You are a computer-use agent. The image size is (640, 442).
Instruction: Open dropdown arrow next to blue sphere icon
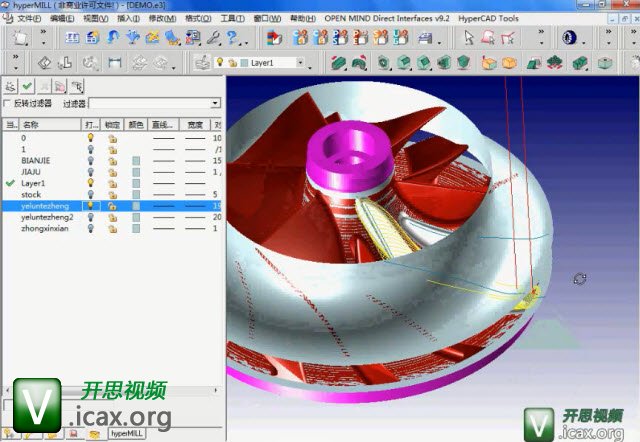point(584,42)
